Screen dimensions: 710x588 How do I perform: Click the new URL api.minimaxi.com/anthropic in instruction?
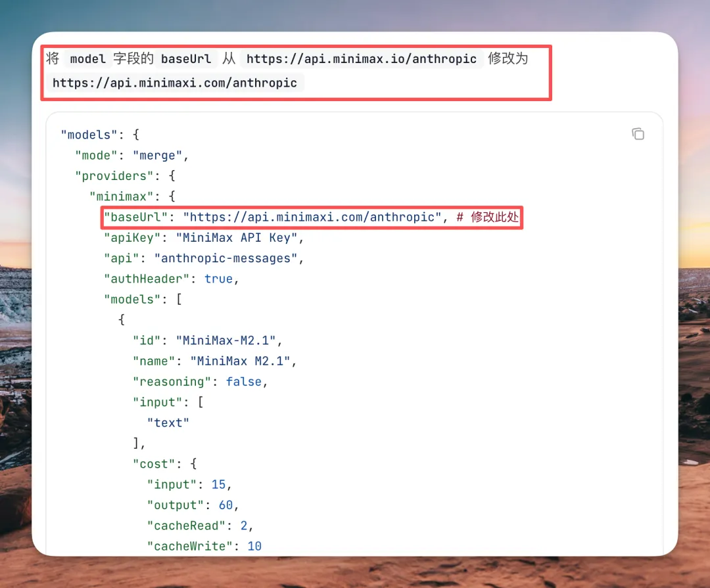[175, 83]
